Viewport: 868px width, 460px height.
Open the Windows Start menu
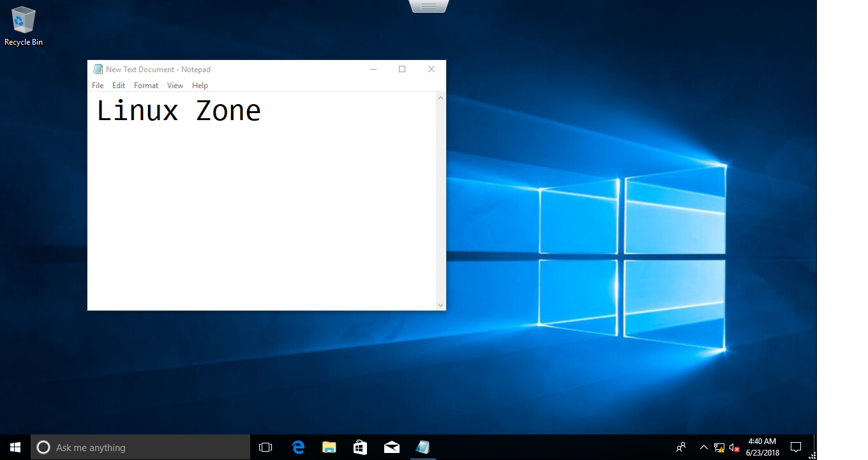[x=15, y=447]
